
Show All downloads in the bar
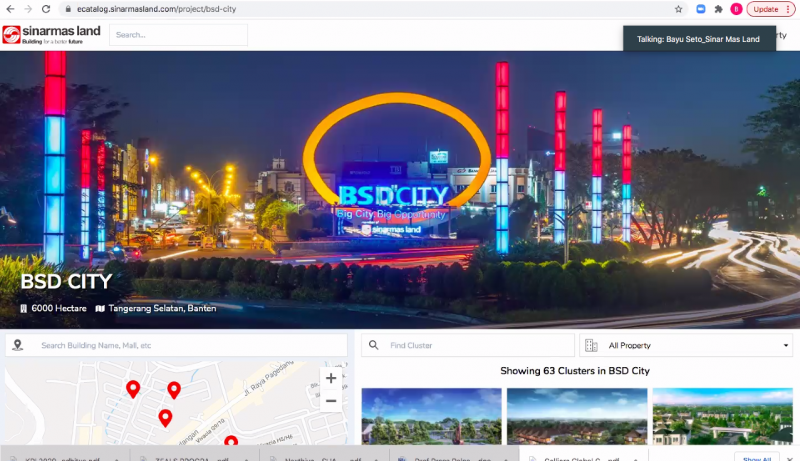click(756, 457)
